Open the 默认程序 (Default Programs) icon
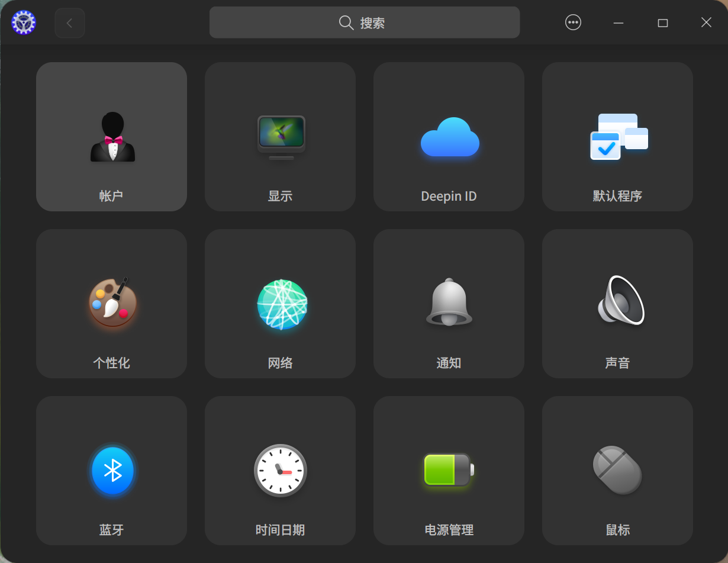The width and height of the screenshot is (728, 563). [617, 136]
